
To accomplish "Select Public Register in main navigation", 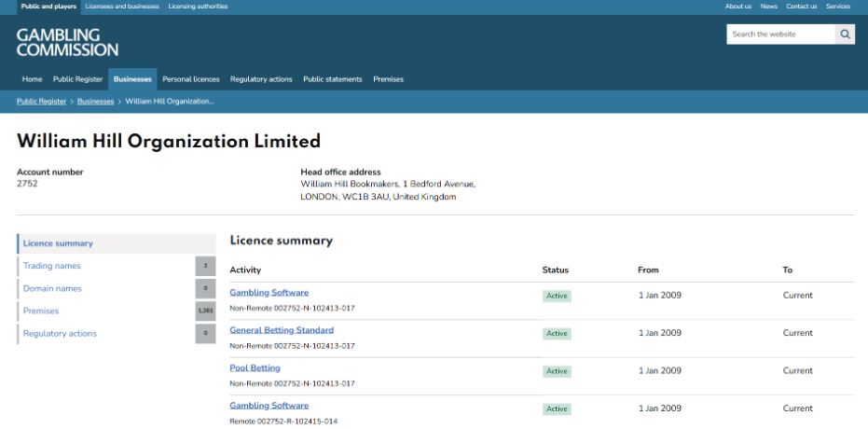I will coord(78,79).
